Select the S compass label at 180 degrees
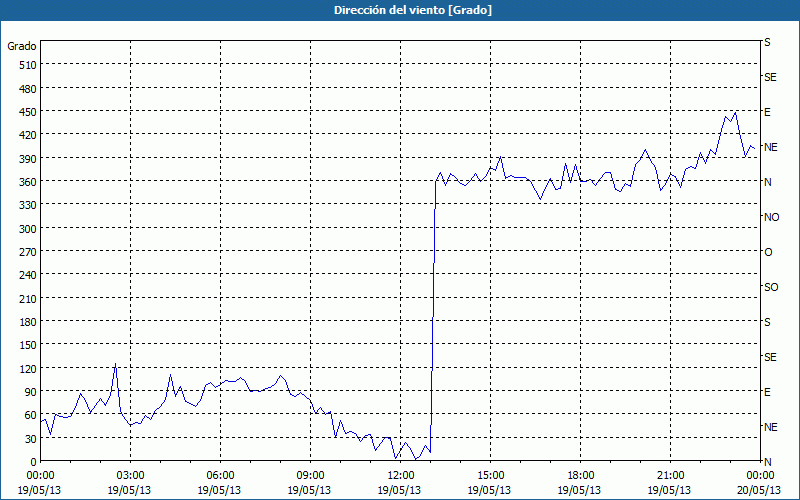 point(767,322)
